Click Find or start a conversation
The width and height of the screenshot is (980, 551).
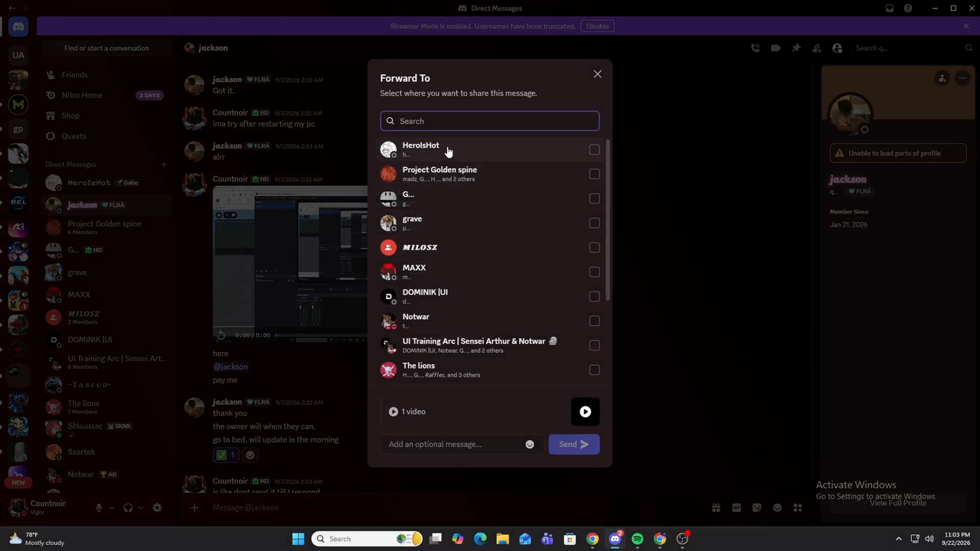(x=106, y=48)
